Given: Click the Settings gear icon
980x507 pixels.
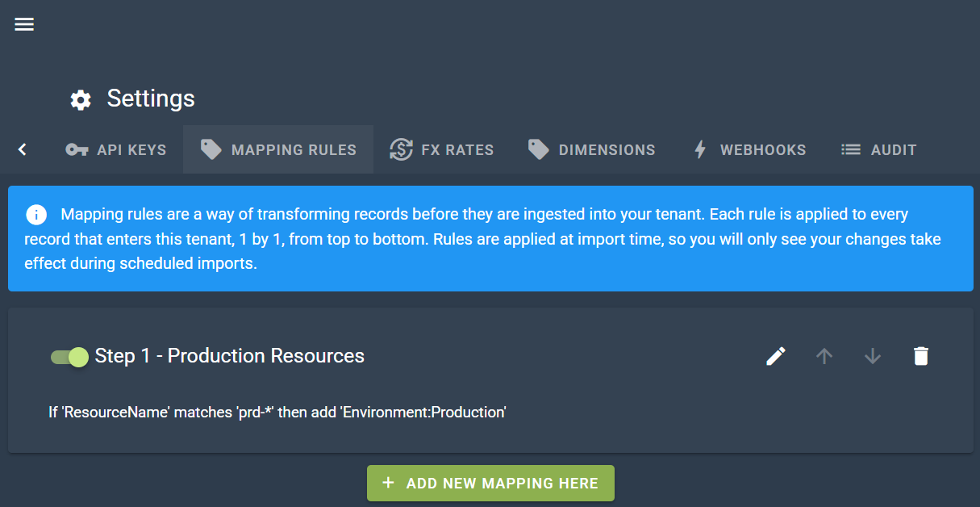Looking at the screenshot, I should [x=81, y=99].
